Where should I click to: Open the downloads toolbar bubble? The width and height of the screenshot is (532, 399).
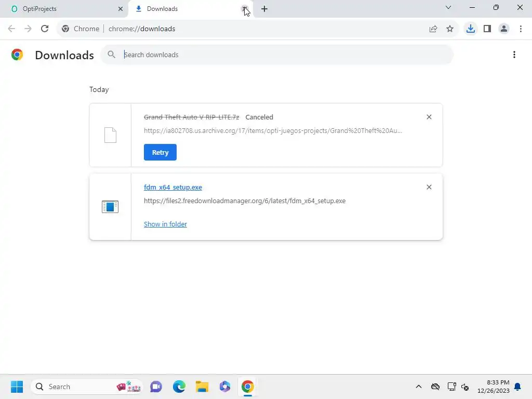[471, 29]
